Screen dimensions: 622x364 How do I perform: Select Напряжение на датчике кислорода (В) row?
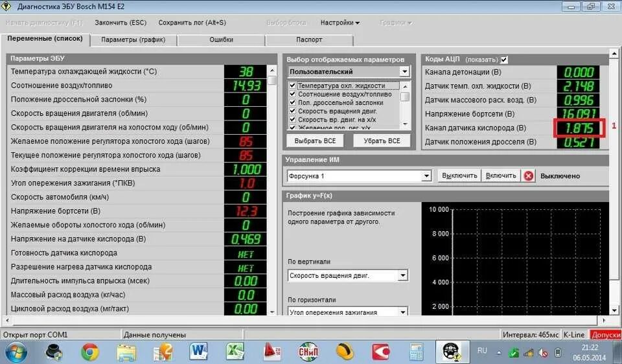coord(137,239)
